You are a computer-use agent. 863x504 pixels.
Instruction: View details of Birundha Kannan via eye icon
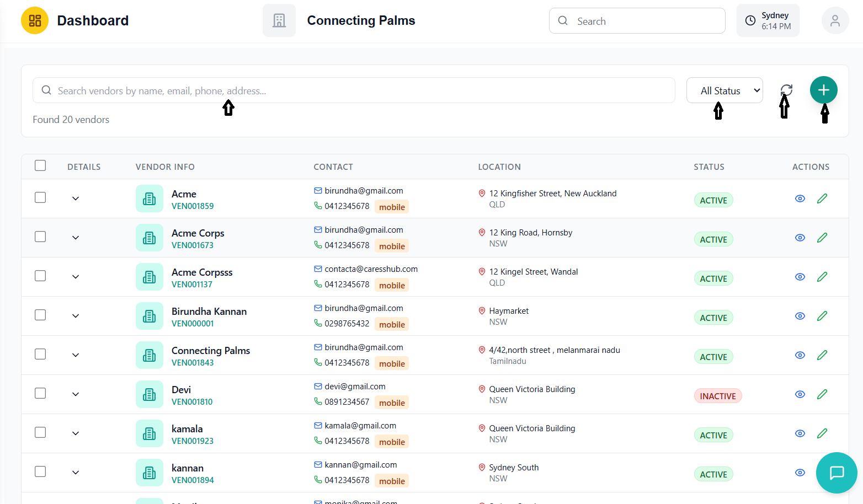(x=800, y=315)
